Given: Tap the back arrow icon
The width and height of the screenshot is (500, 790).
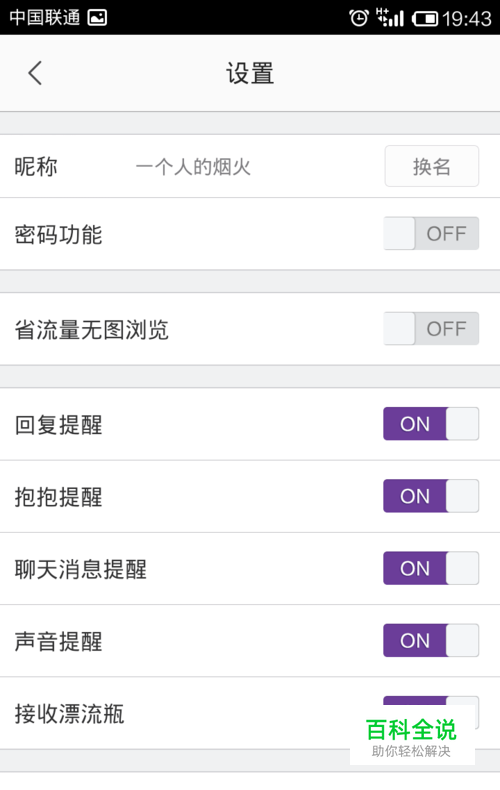Looking at the screenshot, I should pos(35,73).
